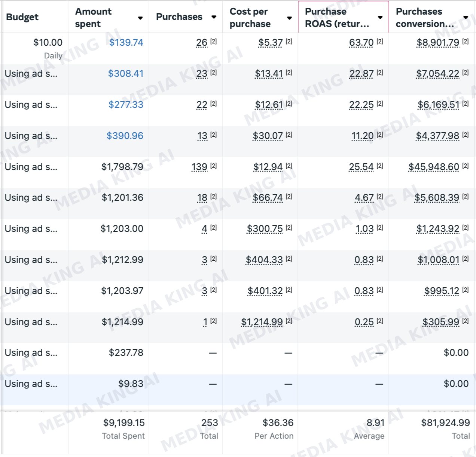Click the 0.25 ROAS value

click(364, 322)
